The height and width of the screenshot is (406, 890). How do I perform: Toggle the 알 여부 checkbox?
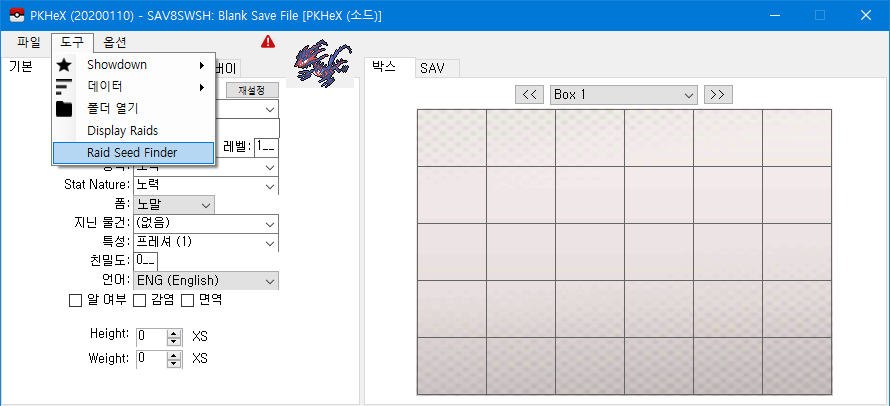[x=75, y=300]
